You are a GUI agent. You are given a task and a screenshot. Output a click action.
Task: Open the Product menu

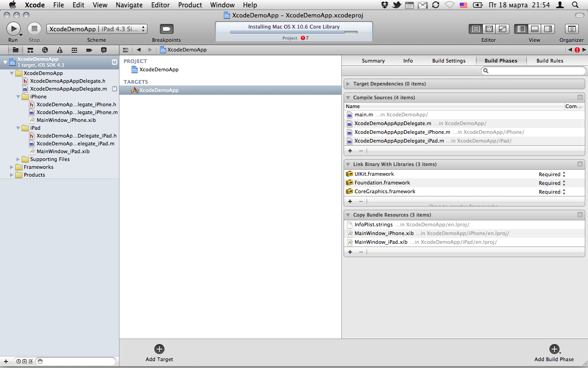(190, 5)
